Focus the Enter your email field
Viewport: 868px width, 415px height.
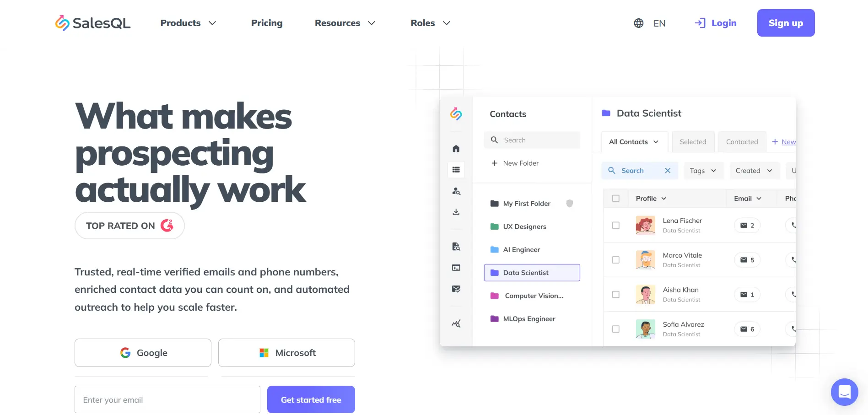pos(167,399)
